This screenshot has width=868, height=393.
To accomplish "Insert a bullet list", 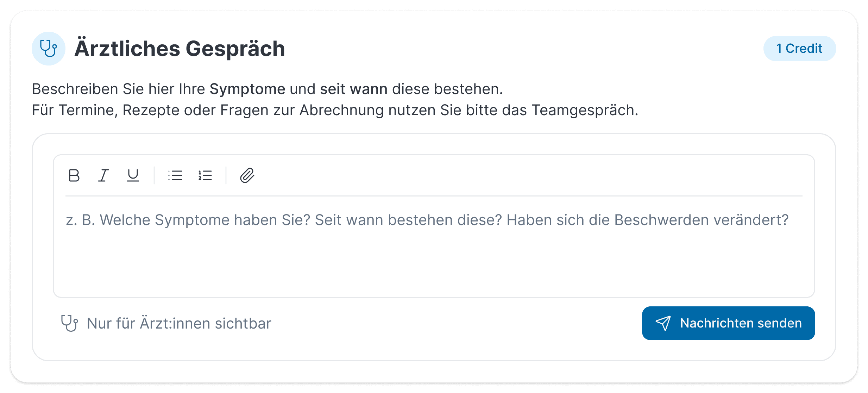I will (x=175, y=176).
